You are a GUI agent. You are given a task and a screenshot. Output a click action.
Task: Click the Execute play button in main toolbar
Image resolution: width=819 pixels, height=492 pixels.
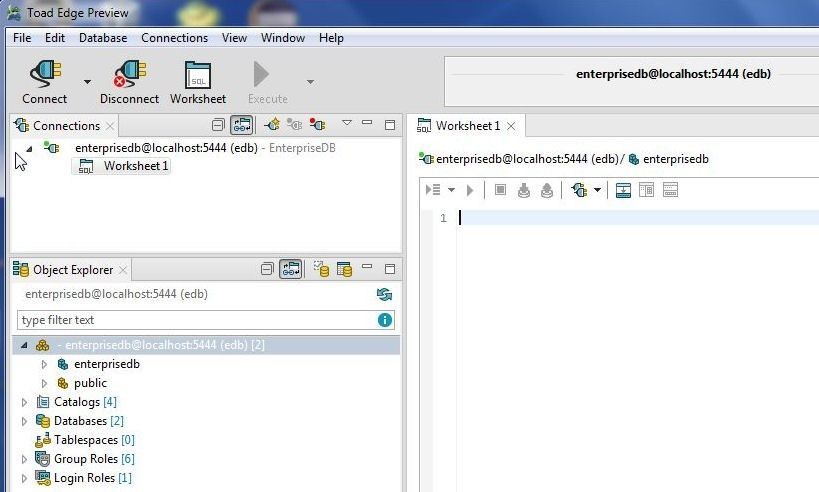[261, 74]
